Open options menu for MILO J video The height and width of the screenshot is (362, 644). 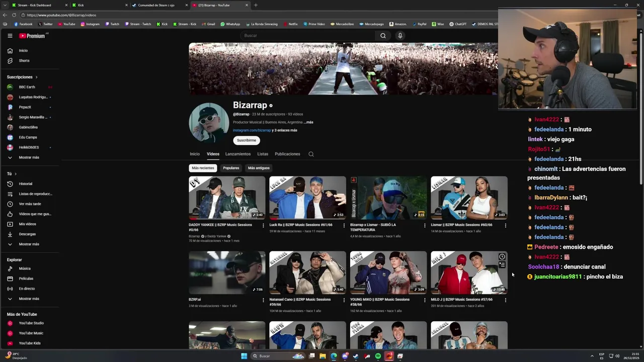pos(506,300)
